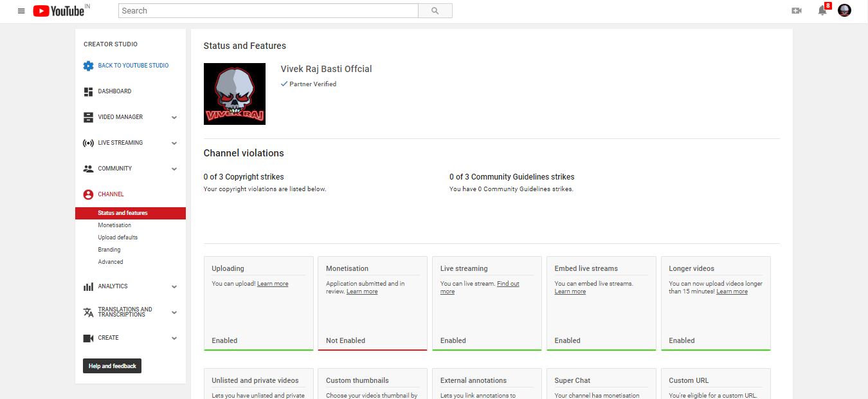868x399 pixels.
Task: Click the Custom thumbnails card title
Action: [x=357, y=380]
